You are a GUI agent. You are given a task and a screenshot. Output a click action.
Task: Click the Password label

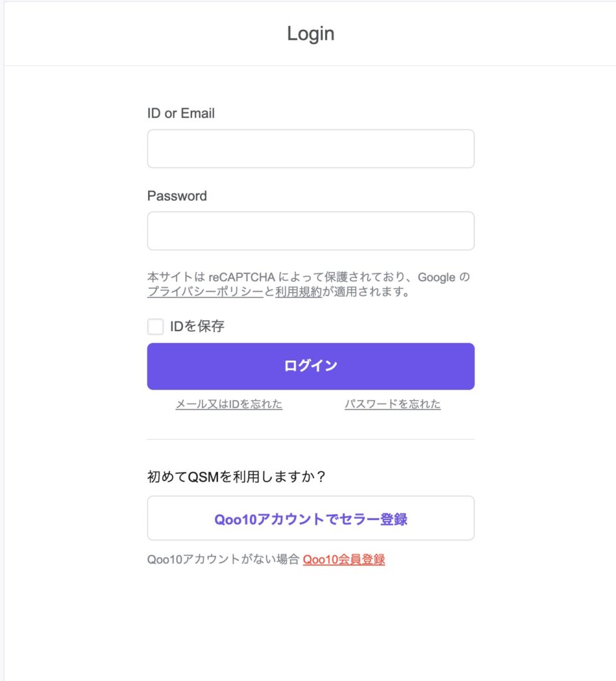point(177,196)
